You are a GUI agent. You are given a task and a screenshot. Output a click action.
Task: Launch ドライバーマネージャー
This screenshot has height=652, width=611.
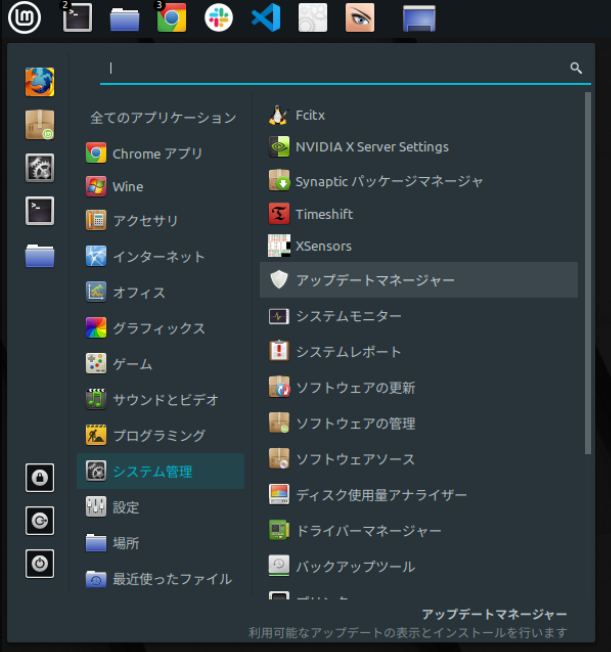(419, 531)
